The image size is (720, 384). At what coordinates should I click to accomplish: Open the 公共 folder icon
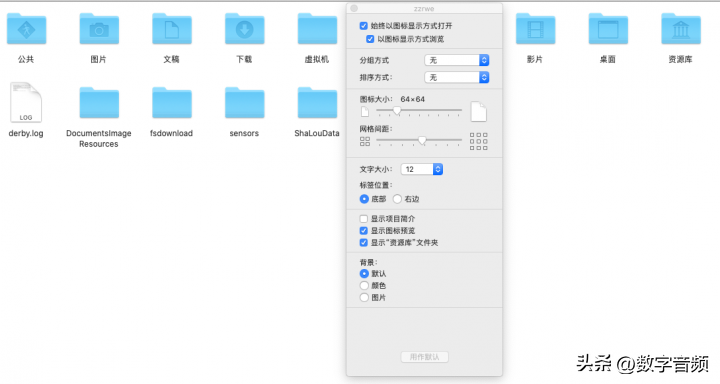(x=26, y=29)
